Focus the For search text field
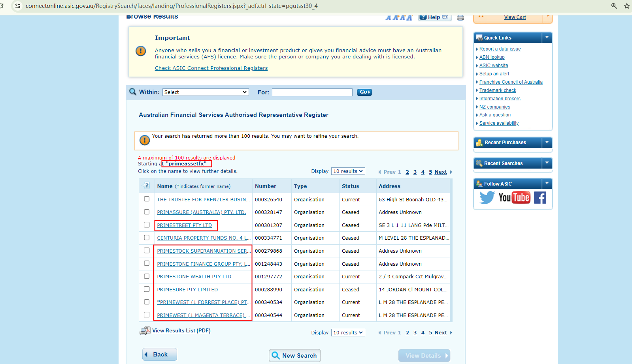Image resolution: width=632 pixels, height=364 pixels. pyautogui.click(x=312, y=92)
